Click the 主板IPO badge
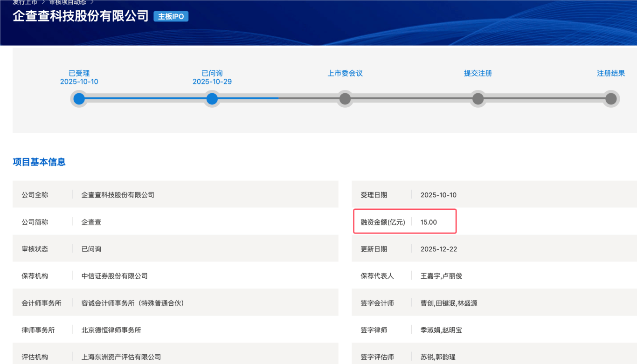 (171, 16)
